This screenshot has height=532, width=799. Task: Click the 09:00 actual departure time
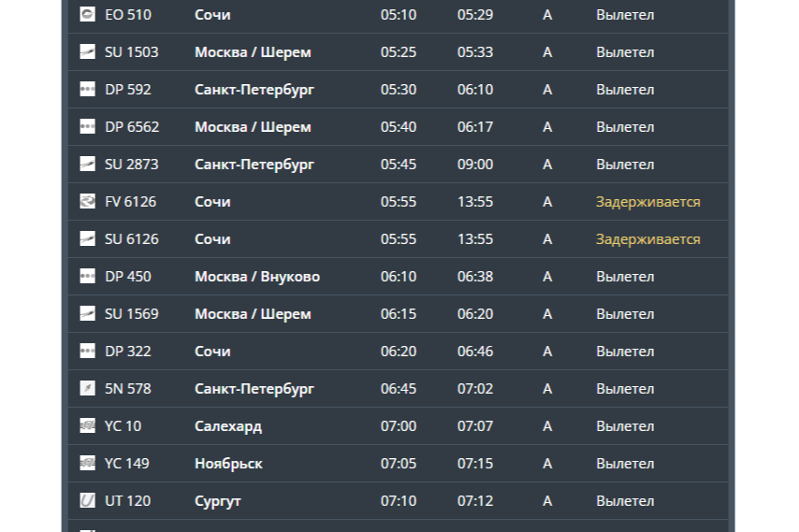click(x=474, y=165)
